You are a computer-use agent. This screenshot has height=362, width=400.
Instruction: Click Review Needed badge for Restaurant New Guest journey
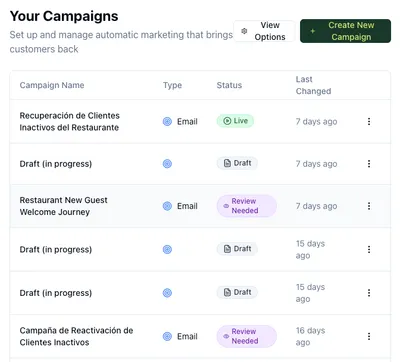(247, 206)
